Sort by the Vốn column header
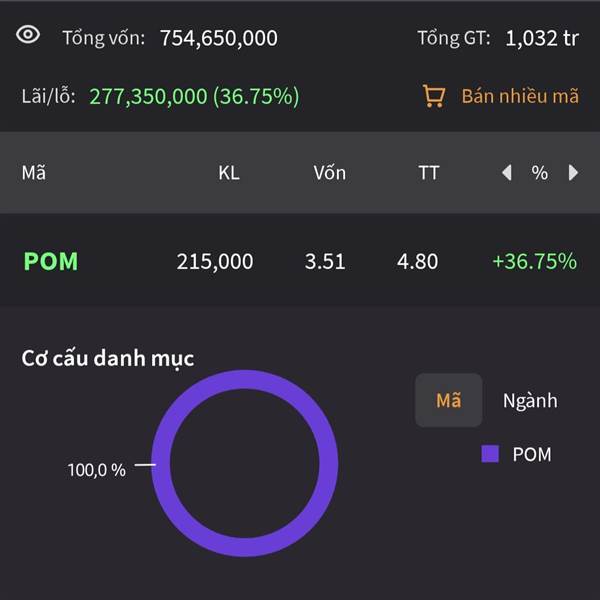 (329, 173)
